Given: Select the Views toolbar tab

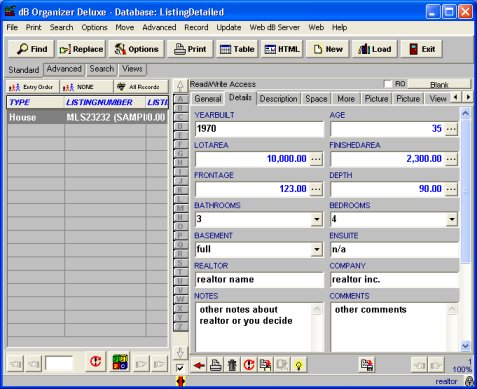Looking at the screenshot, I should (x=132, y=69).
